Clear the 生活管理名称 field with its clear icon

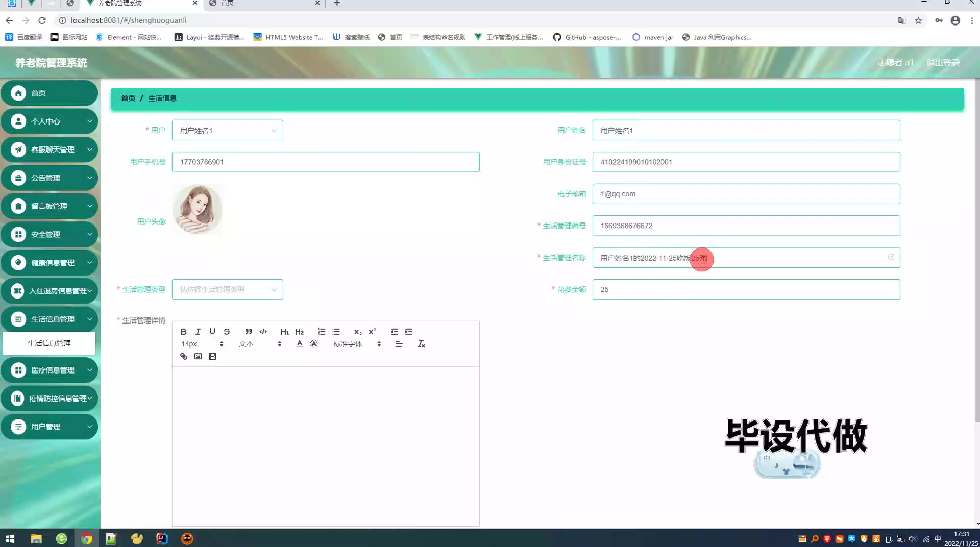(x=891, y=257)
